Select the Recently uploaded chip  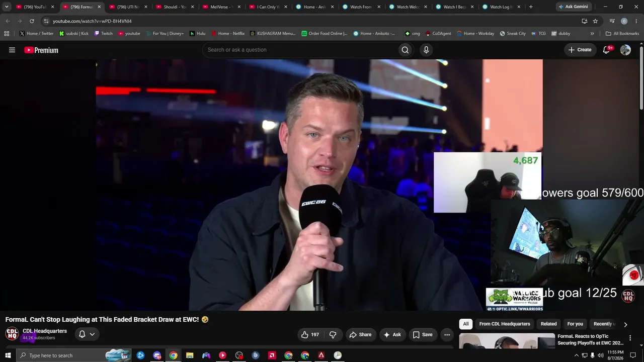coord(604,324)
